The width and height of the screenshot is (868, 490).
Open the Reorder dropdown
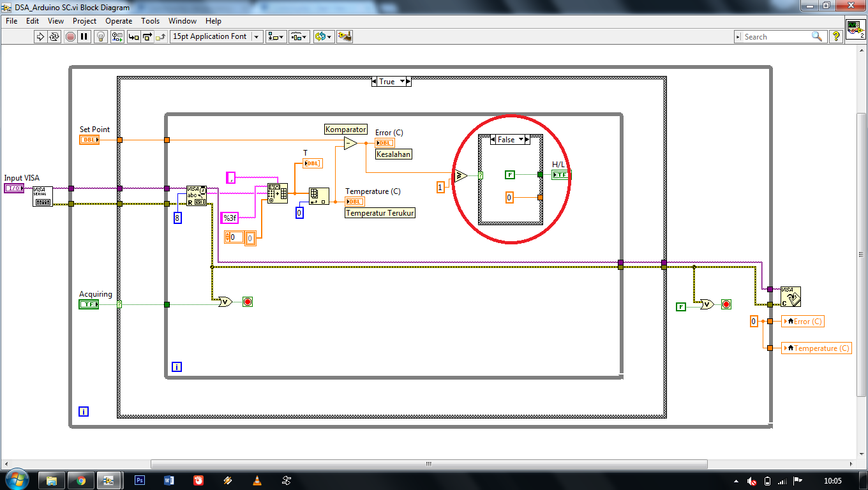click(324, 36)
